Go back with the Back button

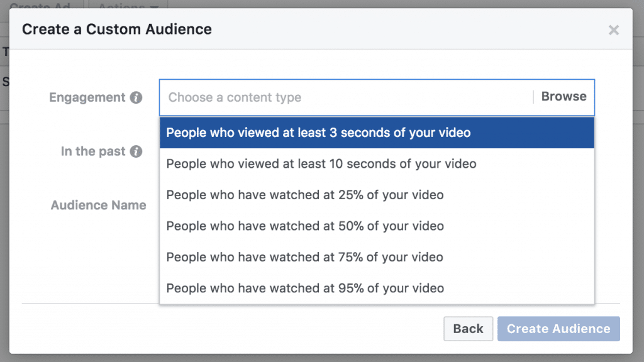tap(468, 329)
